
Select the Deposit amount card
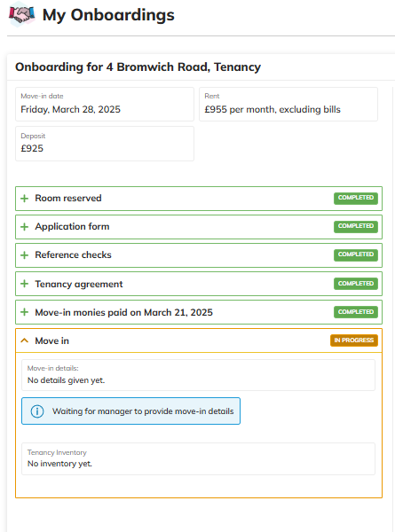click(105, 144)
